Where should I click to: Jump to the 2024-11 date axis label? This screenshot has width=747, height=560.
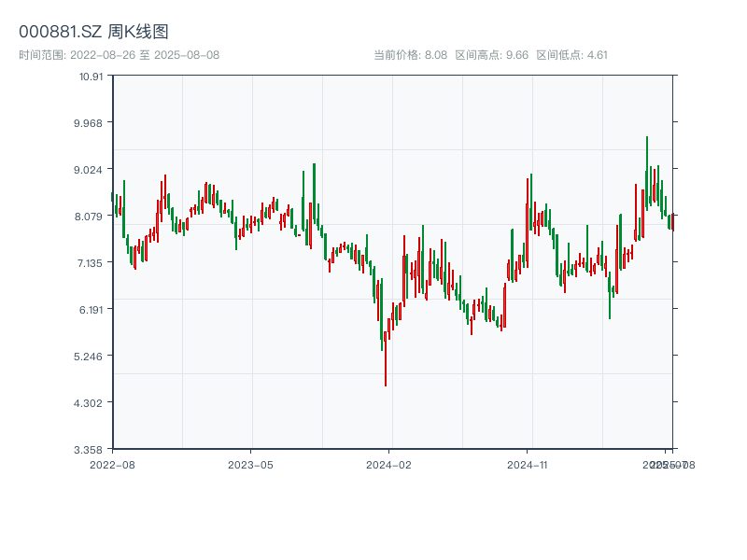tap(527, 464)
